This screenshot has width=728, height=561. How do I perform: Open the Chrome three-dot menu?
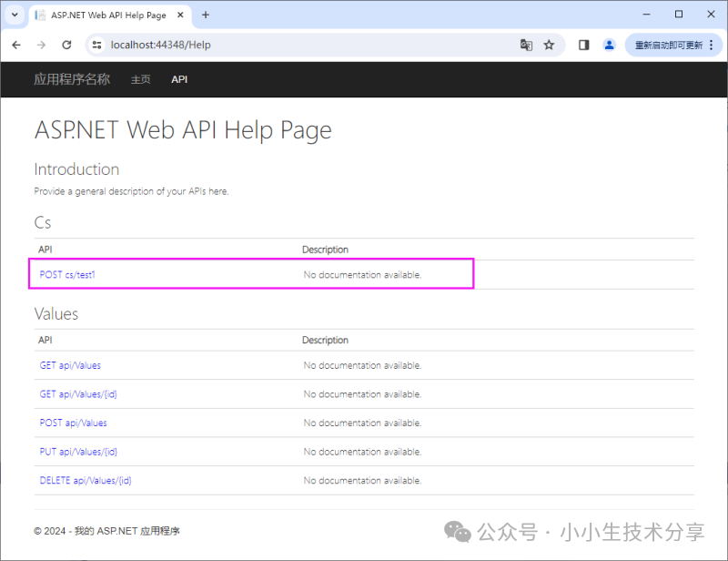pos(709,45)
